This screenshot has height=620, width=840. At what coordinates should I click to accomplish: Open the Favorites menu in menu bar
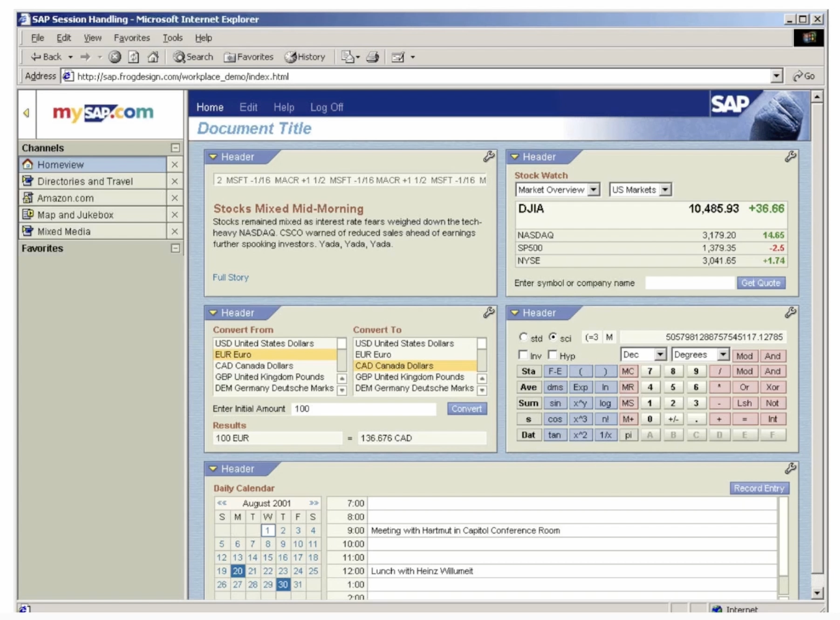pos(132,38)
